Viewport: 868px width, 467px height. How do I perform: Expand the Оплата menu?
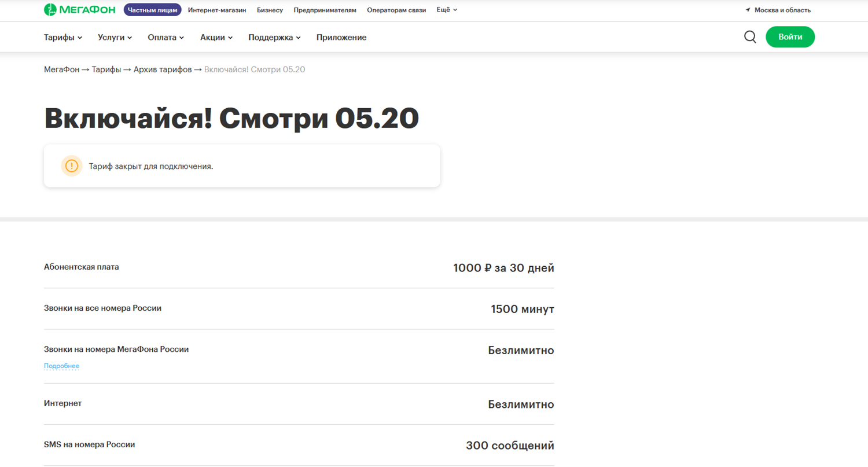point(166,37)
